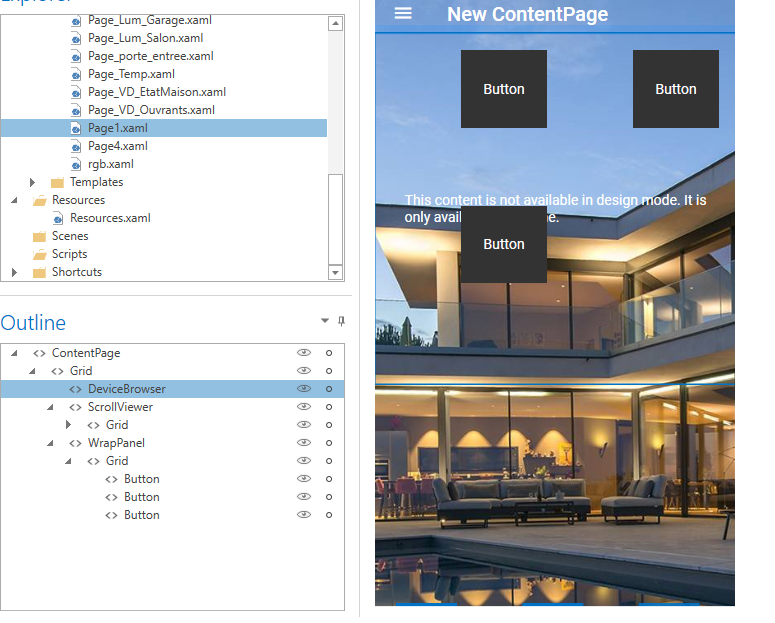Viewport: 775px width, 623px height.
Task: Select rgb.xaml in the explorer
Action: [111, 164]
